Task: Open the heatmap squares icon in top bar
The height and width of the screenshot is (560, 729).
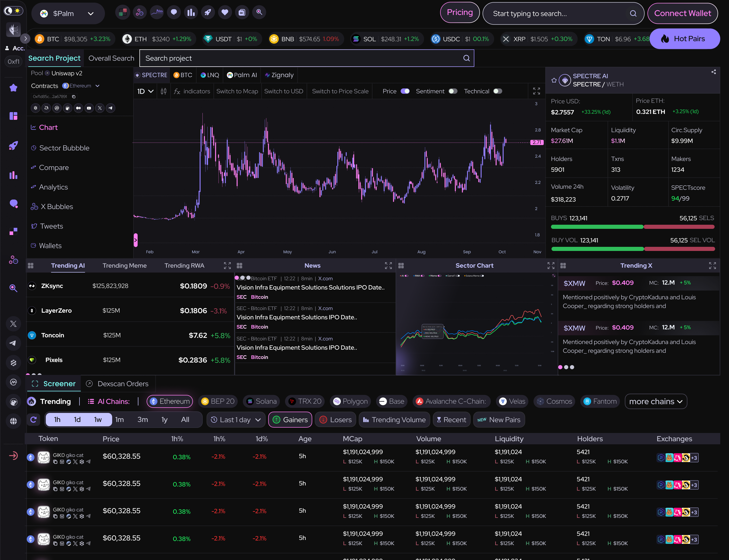Action: coord(123,13)
